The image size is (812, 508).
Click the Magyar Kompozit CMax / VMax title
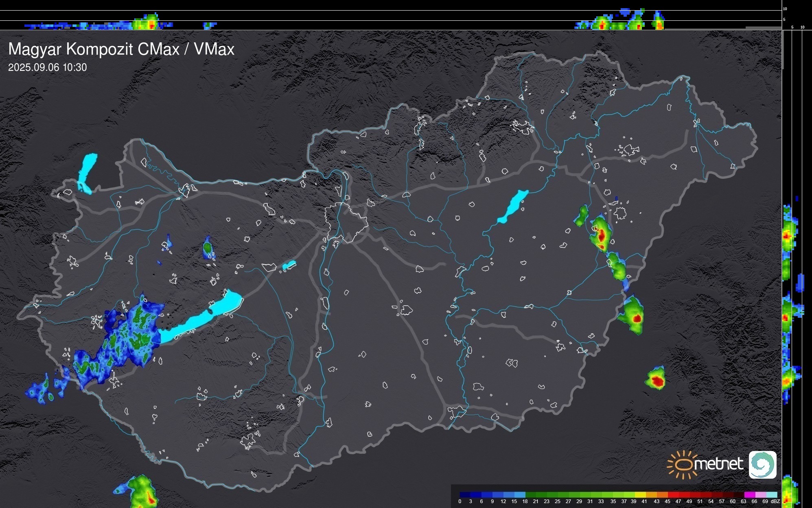(121, 49)
